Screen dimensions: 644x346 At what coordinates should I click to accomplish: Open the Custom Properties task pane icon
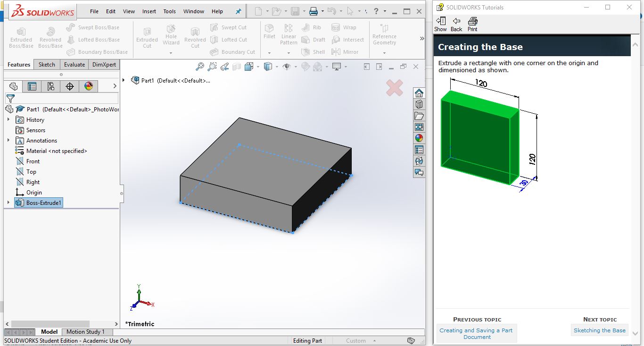[x=419, y=150]
